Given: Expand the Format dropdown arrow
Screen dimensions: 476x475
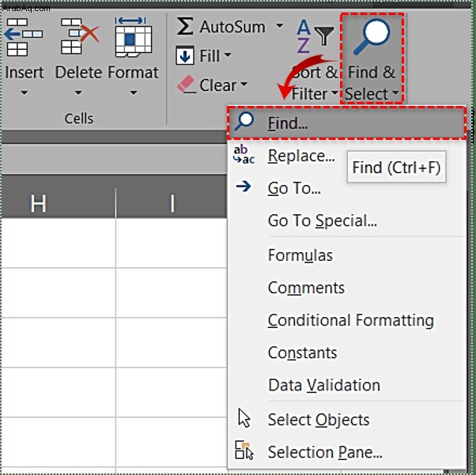Looking at the screenshot, I should point(134,92).
